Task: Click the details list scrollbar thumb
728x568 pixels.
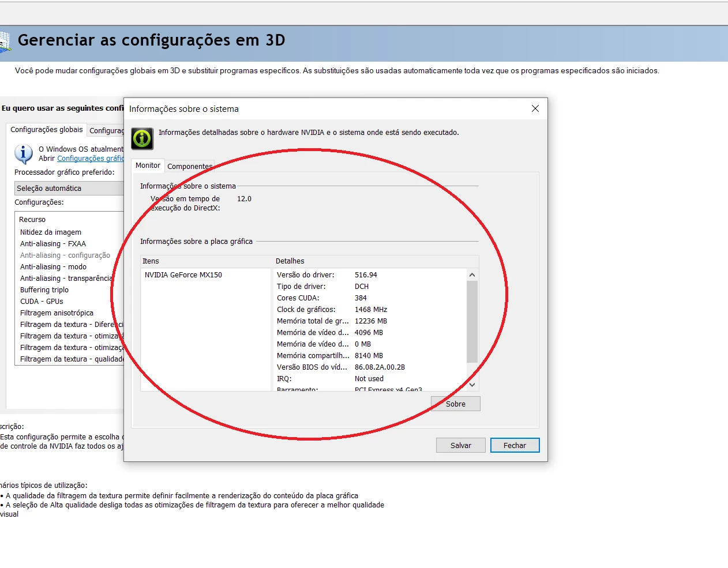Action: (x=472, y=322)
